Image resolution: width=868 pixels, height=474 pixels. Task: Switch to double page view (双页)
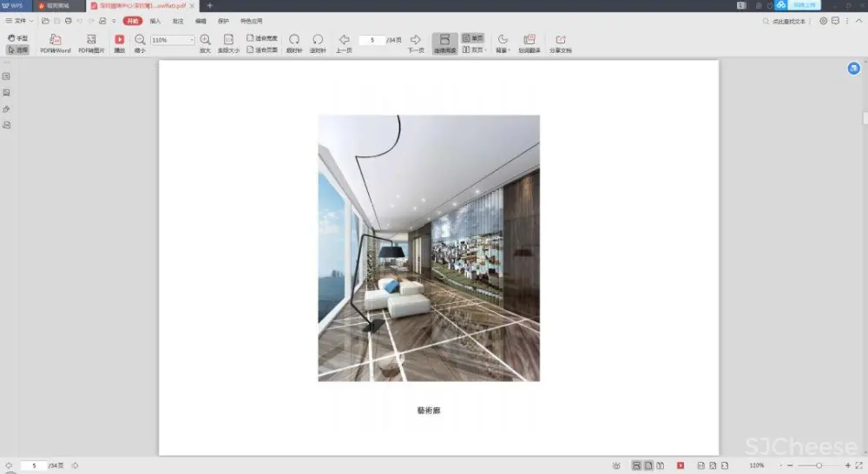(474, 49)
